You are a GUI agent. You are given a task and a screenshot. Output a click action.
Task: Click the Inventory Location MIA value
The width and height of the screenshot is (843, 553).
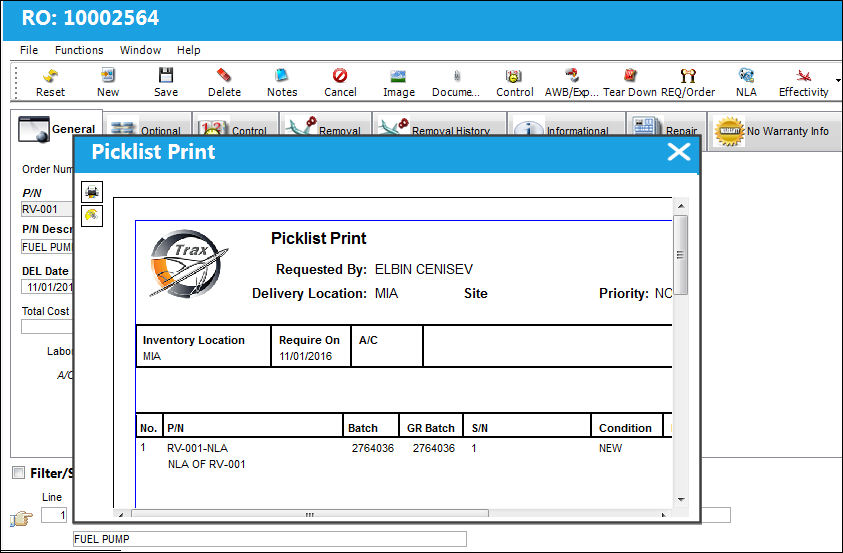(x=152, y=356)
